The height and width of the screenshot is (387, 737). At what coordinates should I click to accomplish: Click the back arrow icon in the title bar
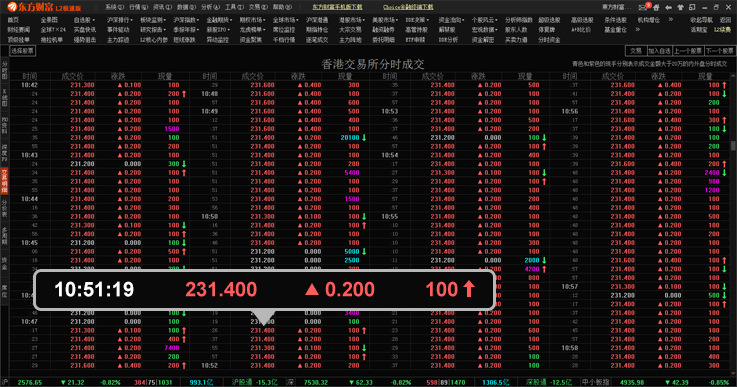(x=668, y=8)
